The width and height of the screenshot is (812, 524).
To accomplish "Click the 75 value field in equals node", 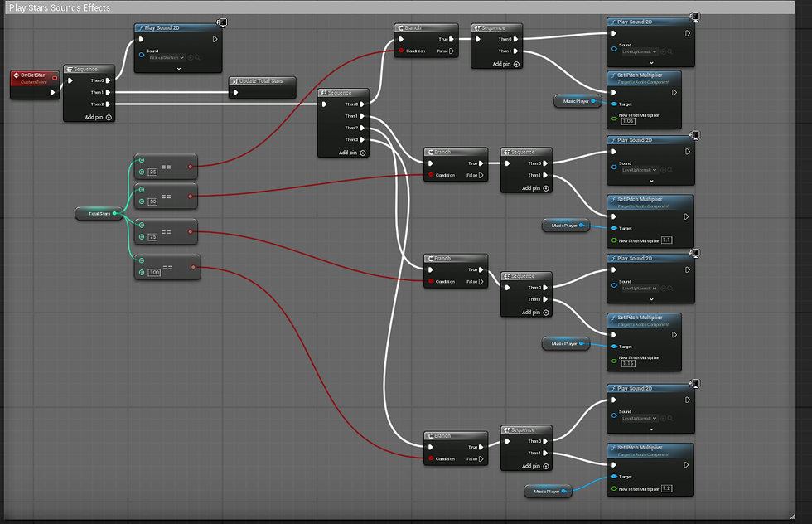I will click(152, 237).
